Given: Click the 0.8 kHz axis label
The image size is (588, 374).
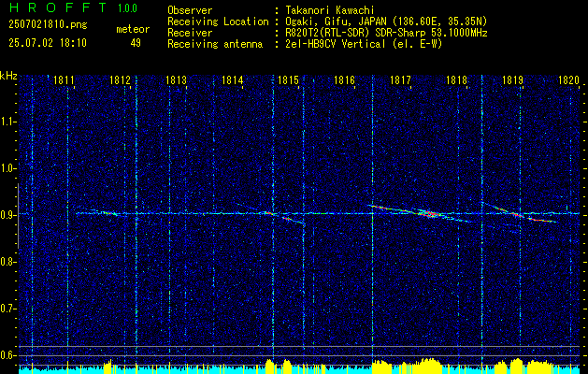Looking at the screenshot, I should [8, 262].
